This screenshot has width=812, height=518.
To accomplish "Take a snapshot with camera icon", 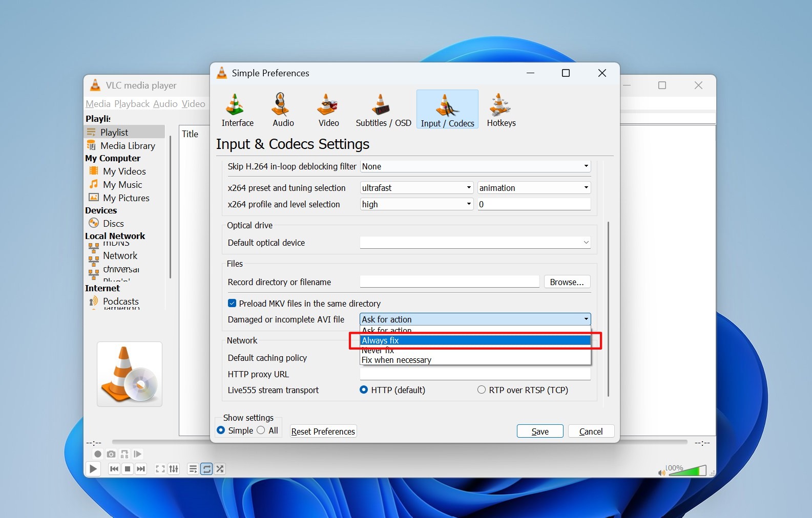I will (x=111, y=454).
